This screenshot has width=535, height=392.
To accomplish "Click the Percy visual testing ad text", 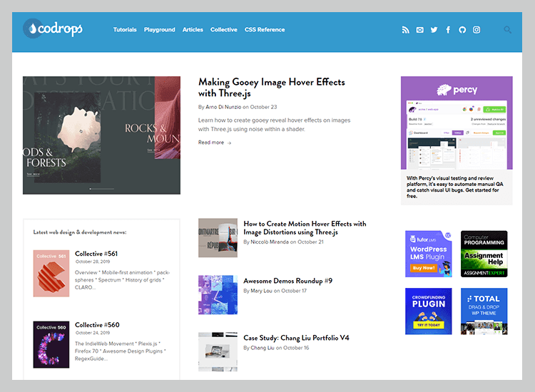I will [x=455, y=187].
